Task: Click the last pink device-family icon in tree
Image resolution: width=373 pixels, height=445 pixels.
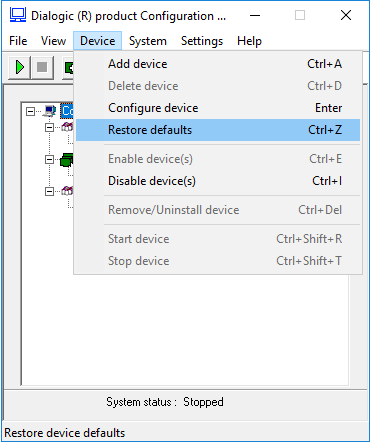Action: coord(67,191)
